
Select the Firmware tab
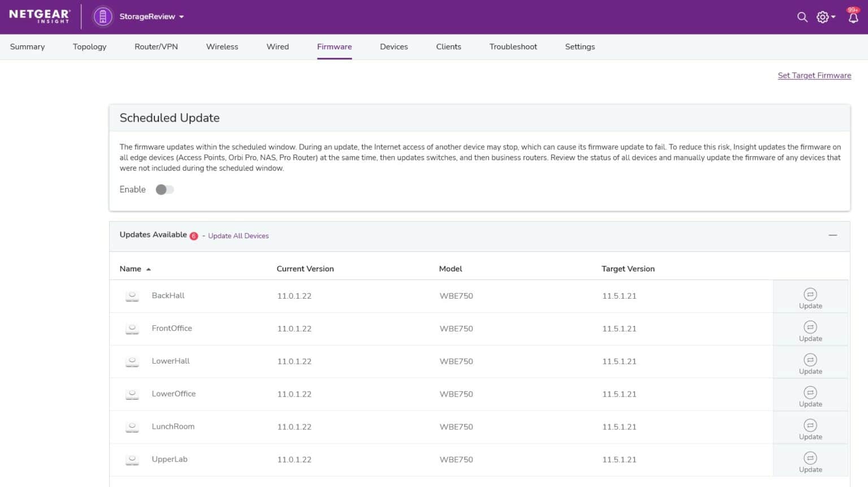334,47
